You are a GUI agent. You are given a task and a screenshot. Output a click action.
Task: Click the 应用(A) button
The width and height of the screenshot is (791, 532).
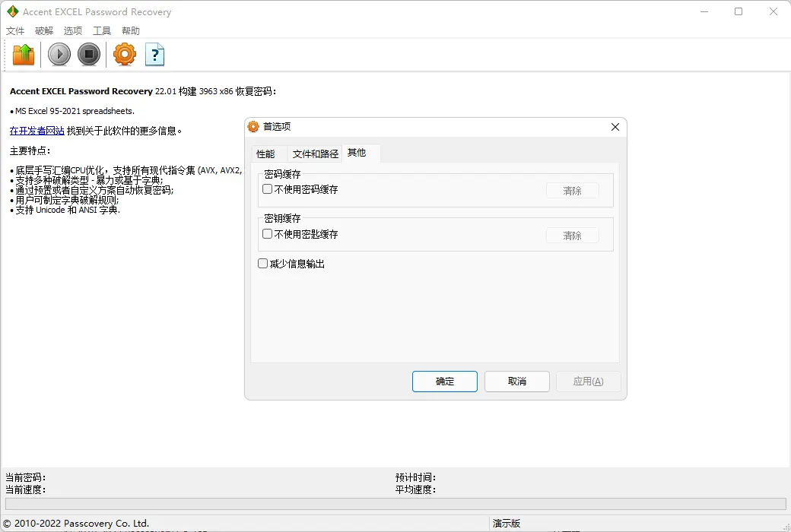click(588, 382)
